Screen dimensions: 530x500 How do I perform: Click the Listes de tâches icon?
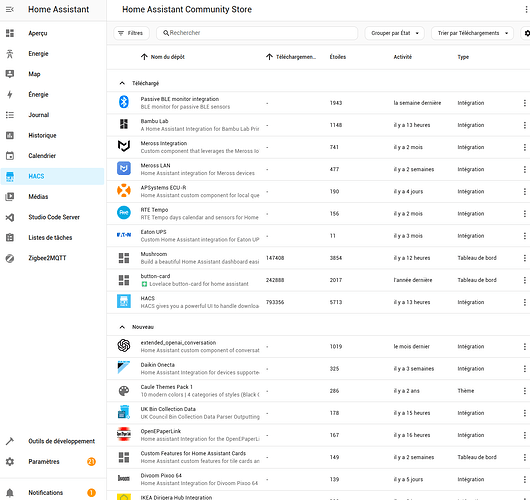pos(10,237)
